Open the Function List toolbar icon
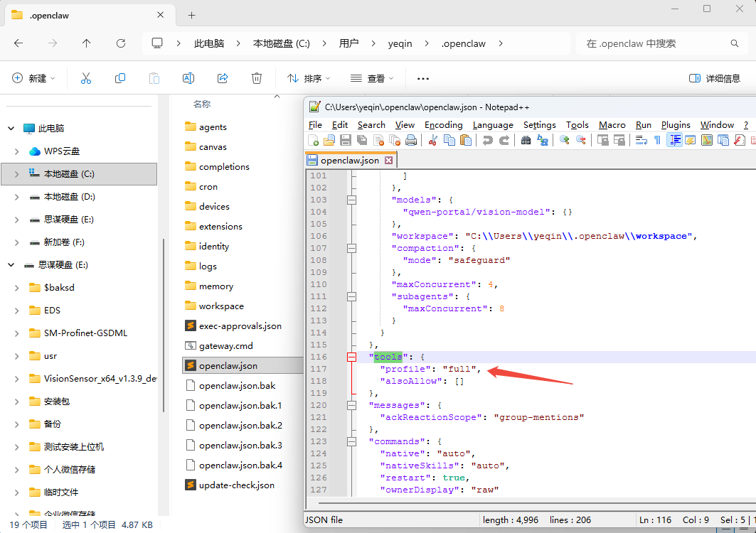Image resolution: width=756 pixels, height=533 pixels. pos(740,140)
